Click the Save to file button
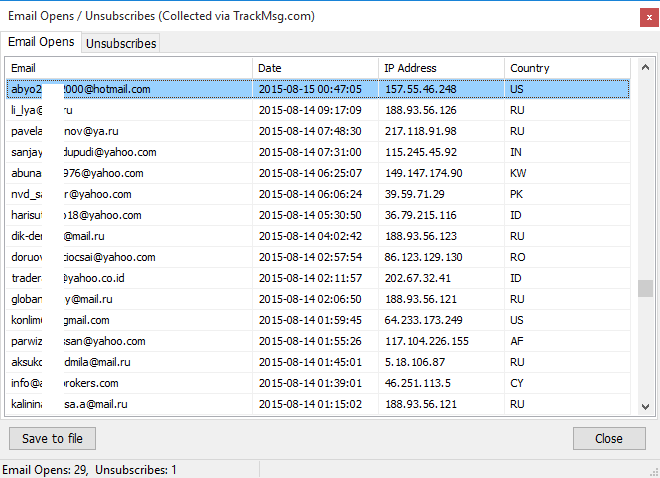The width and height of the screenshot is (660, 478). click(x=52, y=438)
